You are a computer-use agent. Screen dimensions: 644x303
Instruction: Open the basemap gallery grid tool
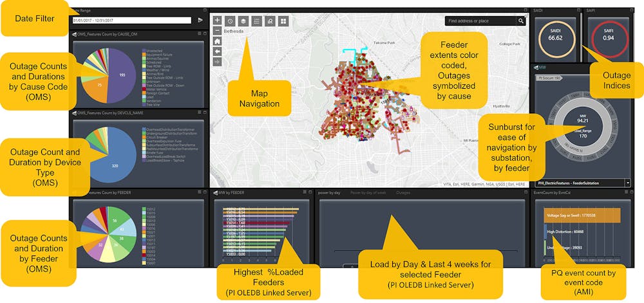pyautogui.click(x=283, y=21)
